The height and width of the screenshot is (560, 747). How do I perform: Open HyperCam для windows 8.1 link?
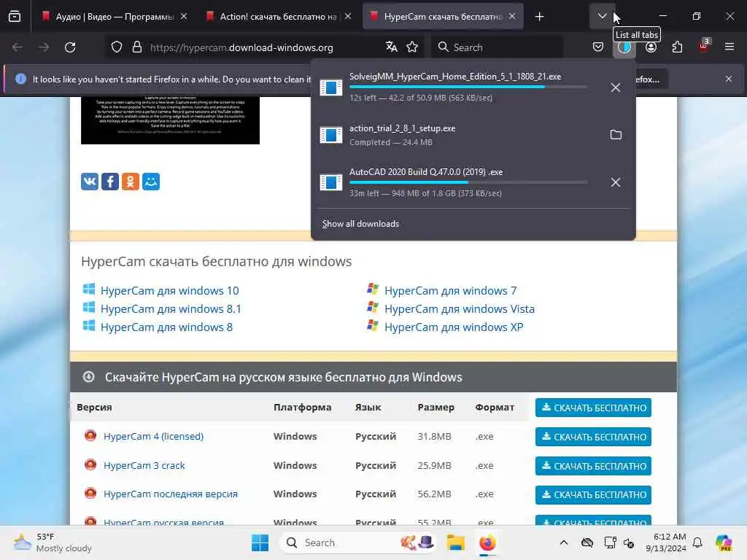171,309
